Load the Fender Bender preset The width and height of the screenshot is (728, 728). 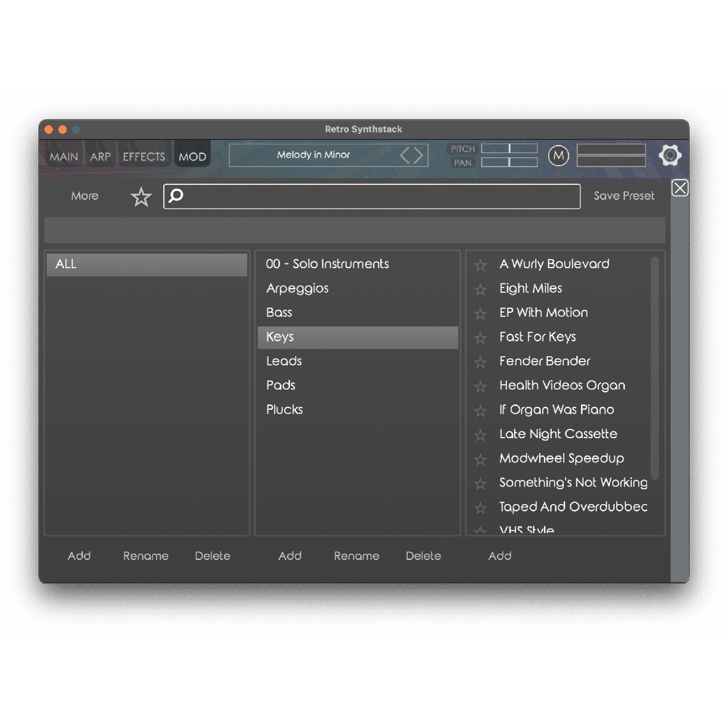(545, 361)
